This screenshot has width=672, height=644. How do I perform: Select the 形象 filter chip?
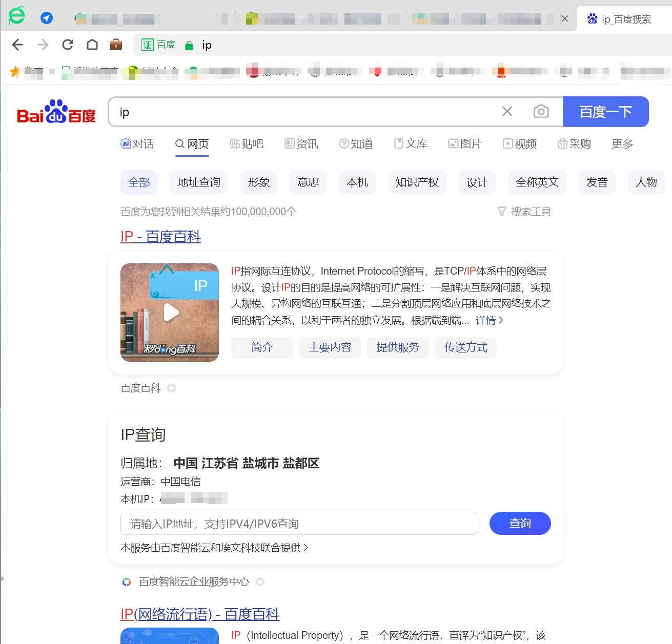259,182
